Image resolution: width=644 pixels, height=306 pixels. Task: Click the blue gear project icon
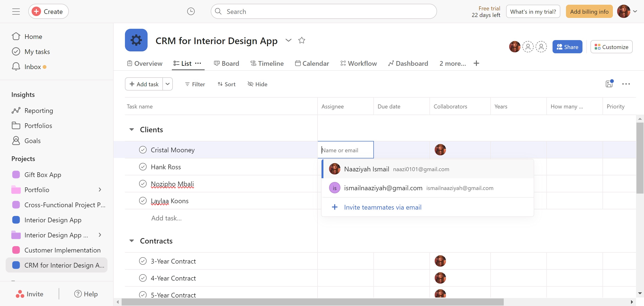136,40
